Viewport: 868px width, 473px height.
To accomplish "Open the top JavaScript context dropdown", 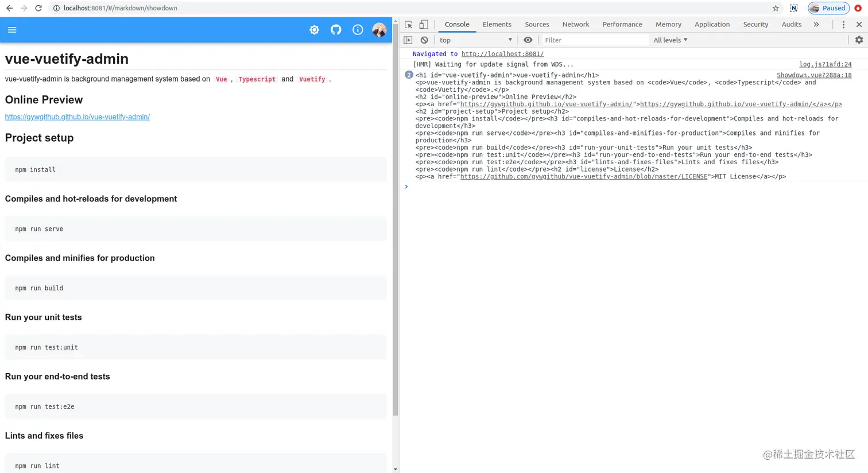I will 475,40.
